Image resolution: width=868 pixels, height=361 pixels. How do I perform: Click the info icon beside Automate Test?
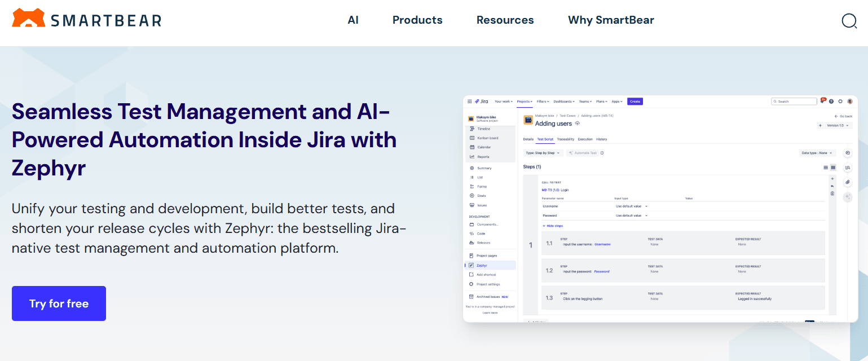(602, 153)
